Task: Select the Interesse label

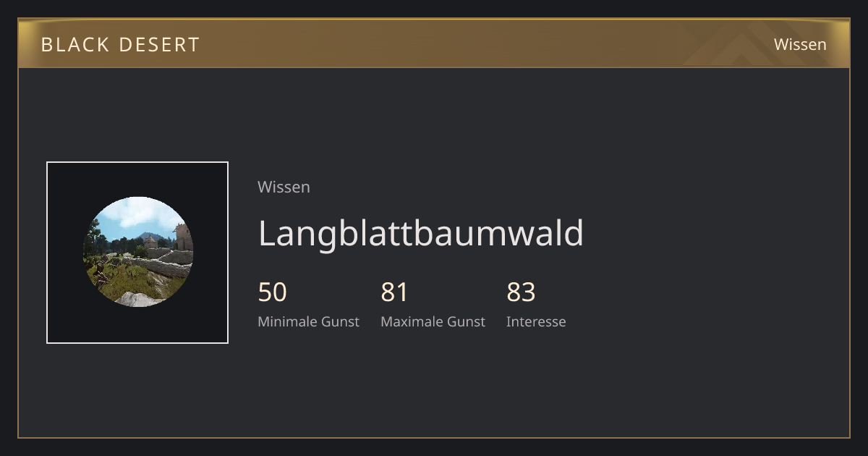Action: click(536, 322)
